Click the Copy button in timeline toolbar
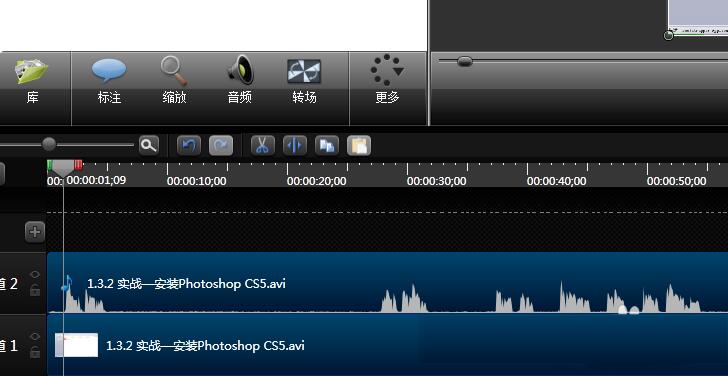The width and height of the screenshot is (728, 376). click(327, 145)
